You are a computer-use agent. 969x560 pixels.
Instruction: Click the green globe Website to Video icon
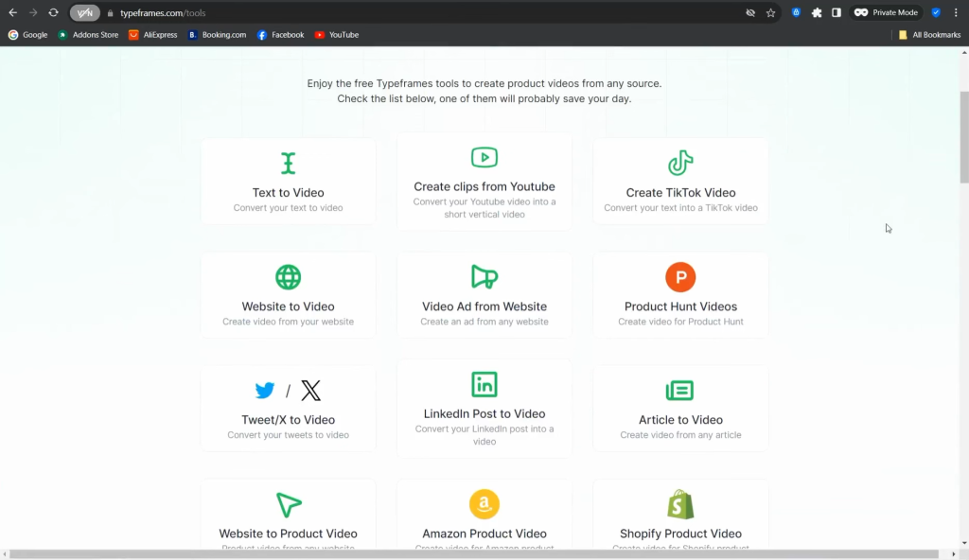[x=288, y=277]
